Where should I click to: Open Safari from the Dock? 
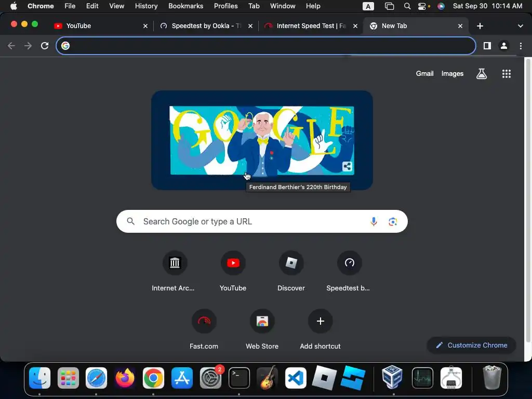(x=96, y=378)
